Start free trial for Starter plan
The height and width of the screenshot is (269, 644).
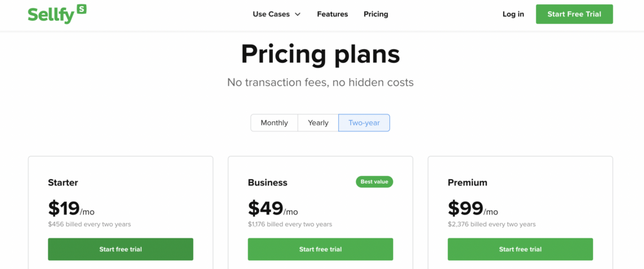point(120,250)
